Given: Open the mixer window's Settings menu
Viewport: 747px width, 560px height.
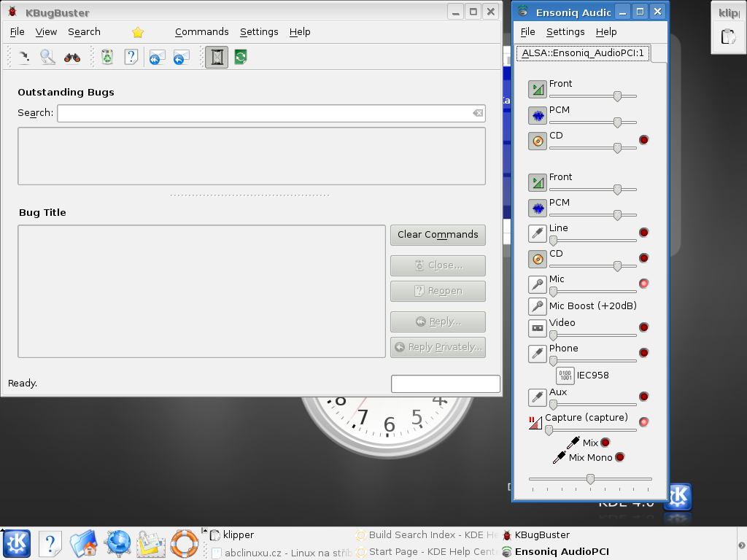Looking at the screenshot, I should tap(565, 32).
